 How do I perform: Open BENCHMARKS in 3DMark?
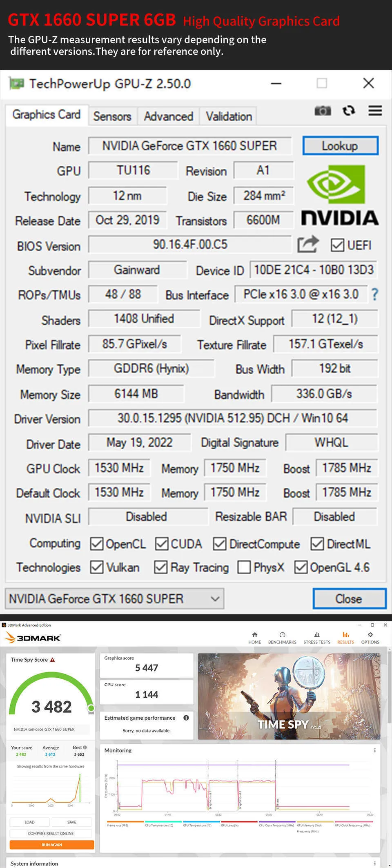point(282,638)
